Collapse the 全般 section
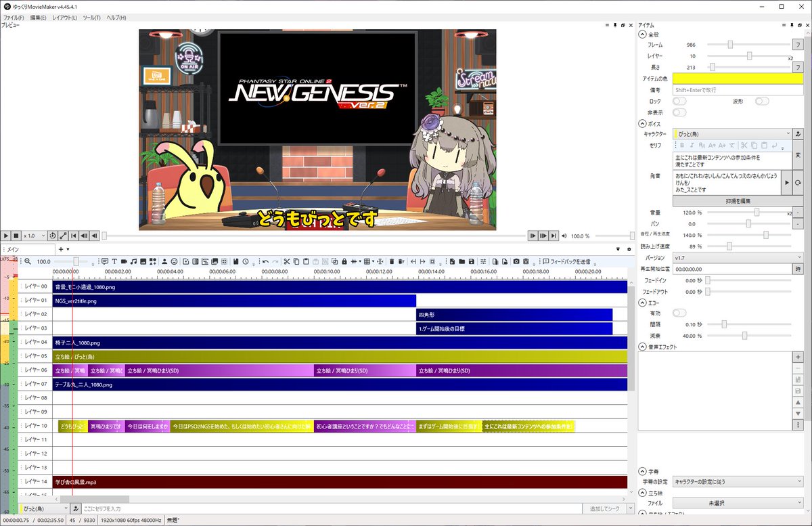The image size is (812, 526). coord(641,34)
